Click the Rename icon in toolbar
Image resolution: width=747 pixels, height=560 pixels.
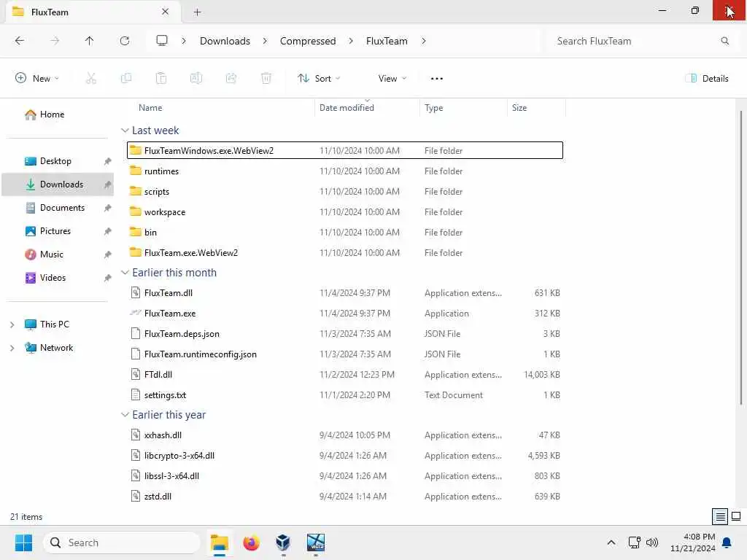[196, 78]
